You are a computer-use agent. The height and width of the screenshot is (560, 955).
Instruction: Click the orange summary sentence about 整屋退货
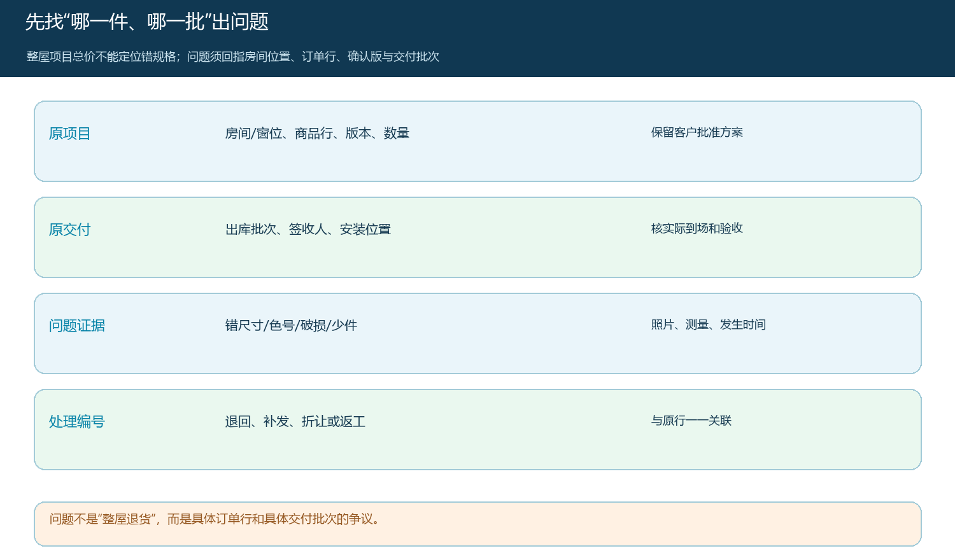point(215,519)
